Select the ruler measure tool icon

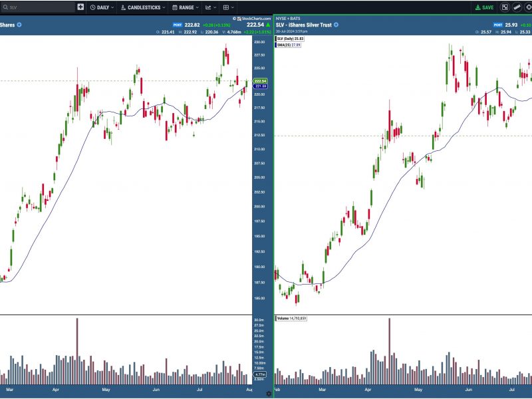[517, 7]
